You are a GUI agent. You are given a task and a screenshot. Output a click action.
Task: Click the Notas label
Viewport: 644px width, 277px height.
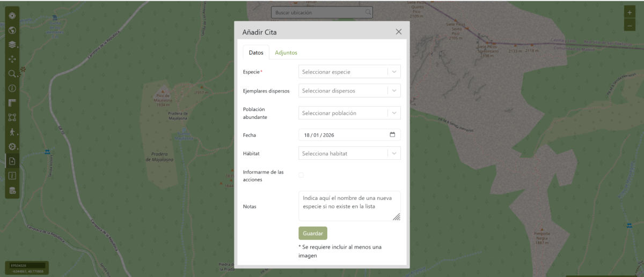(x=250, y=206)
